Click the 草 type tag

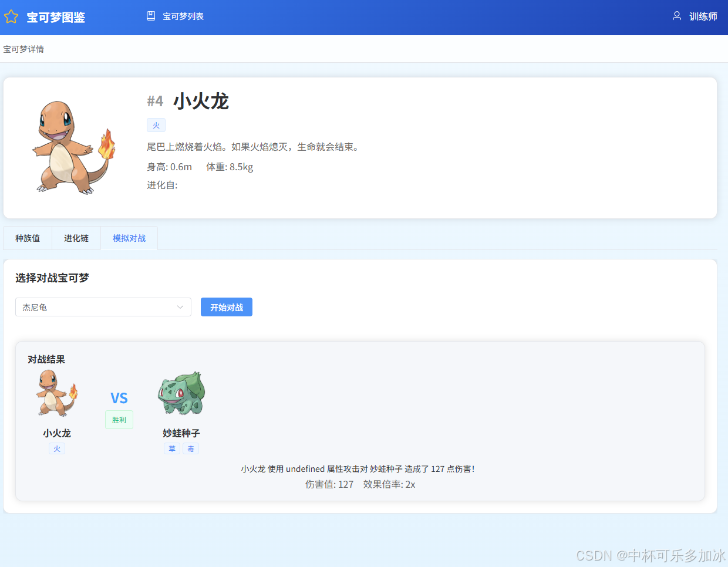[x=172, y=449]
